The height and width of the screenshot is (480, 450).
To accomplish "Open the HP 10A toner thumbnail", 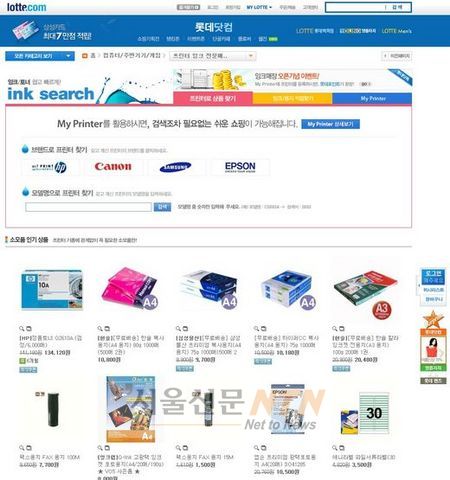I will pos(52,289).
